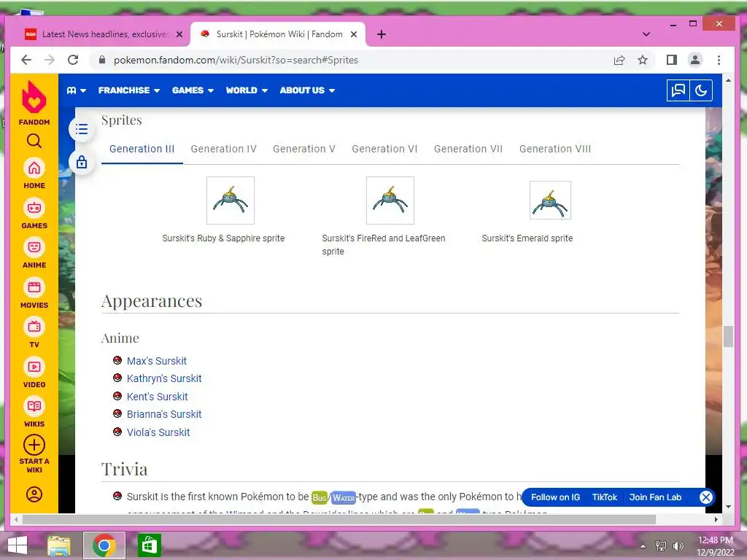Open the table of contents list icon

click(x=82, y=129)
